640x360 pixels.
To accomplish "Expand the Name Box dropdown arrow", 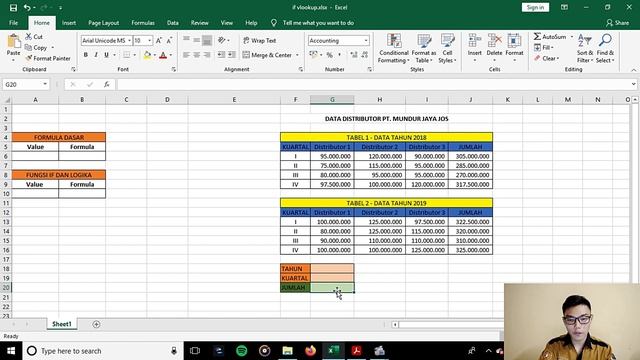I will tap(45, 84).
